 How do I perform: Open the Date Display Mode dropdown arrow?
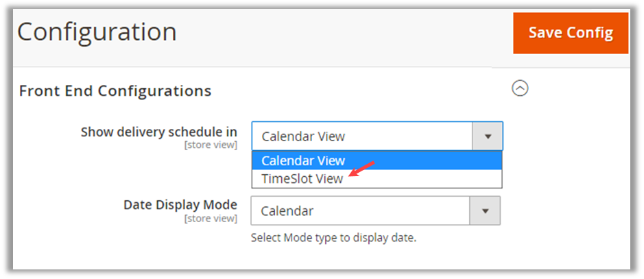[485, 211]
